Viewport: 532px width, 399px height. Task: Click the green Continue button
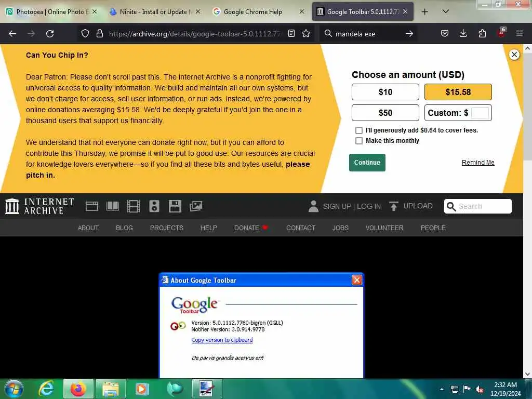367,163
